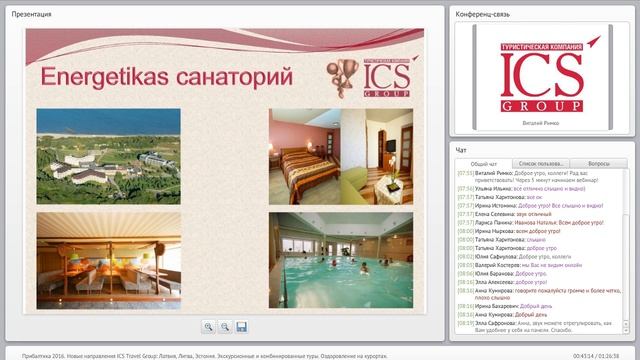This screenshot has width=640, height=360.
Task: Click Татьяна Харитонова's 'все ок' message
Action: (x=500, y=197)
